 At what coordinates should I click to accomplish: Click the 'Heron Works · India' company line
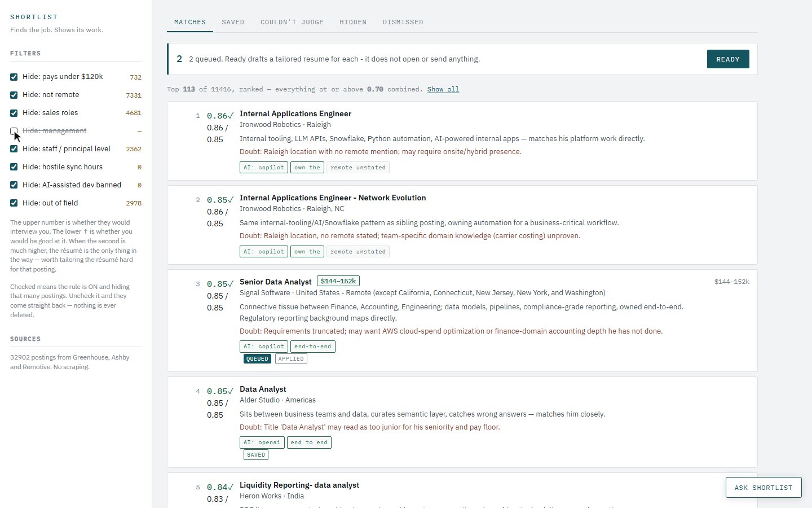coord(272,496)
